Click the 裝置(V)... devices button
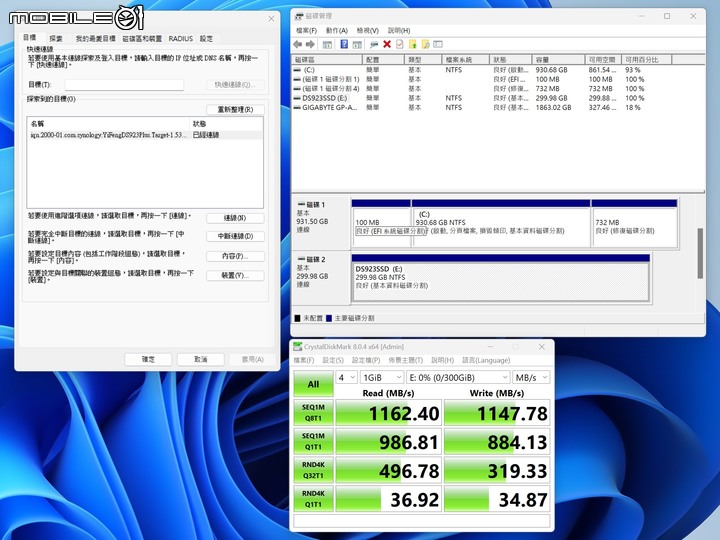The width and height of the screenshot is (720, 540). click(235, 276)
